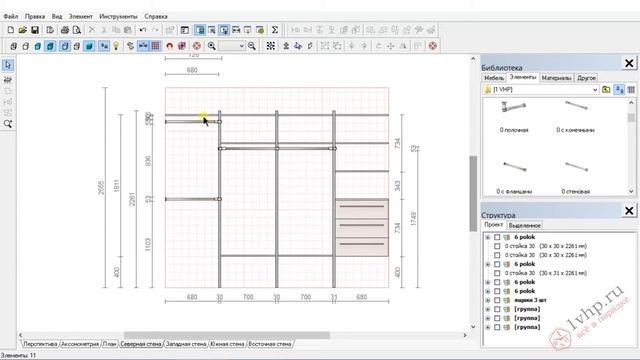
Task: Open the Материалы tab in Библиотека
Action: [x=557, y=78]
